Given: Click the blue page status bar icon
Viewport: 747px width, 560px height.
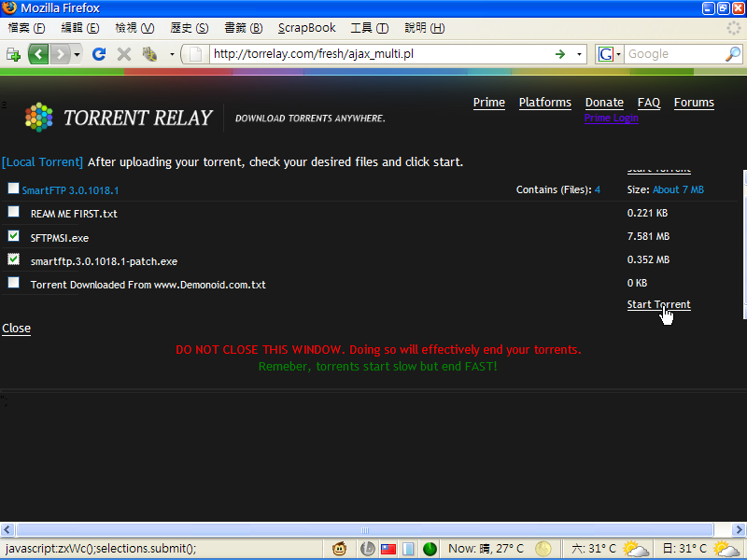Looking at the screenshot, I should click(408, 549).
